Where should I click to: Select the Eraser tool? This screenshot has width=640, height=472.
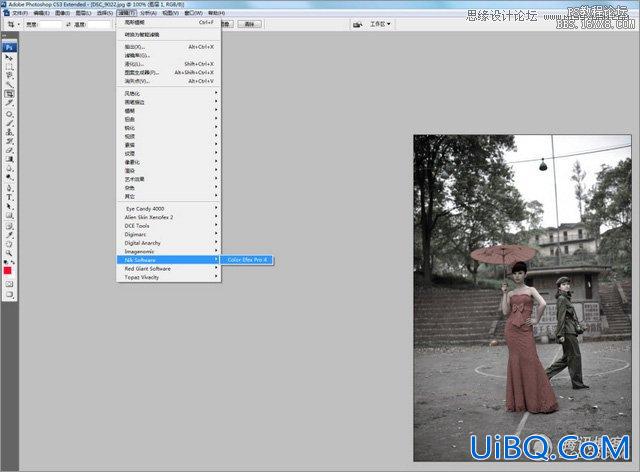click(x=9, y=150)
